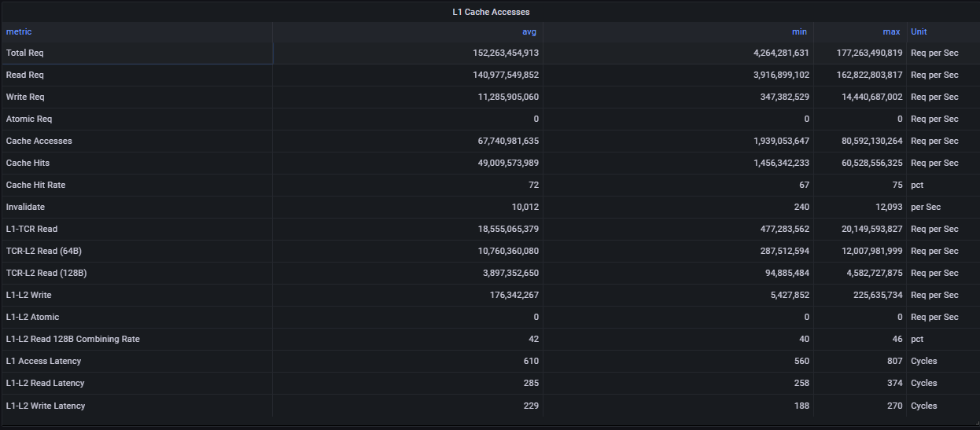Viewport: 980px width, 430px height.
Task: Click min value 1,456,342,233 for Cache Hits
Action: click(779, 163)
